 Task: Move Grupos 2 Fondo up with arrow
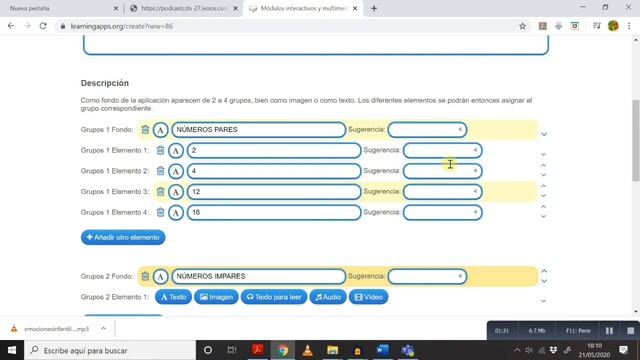544,271
